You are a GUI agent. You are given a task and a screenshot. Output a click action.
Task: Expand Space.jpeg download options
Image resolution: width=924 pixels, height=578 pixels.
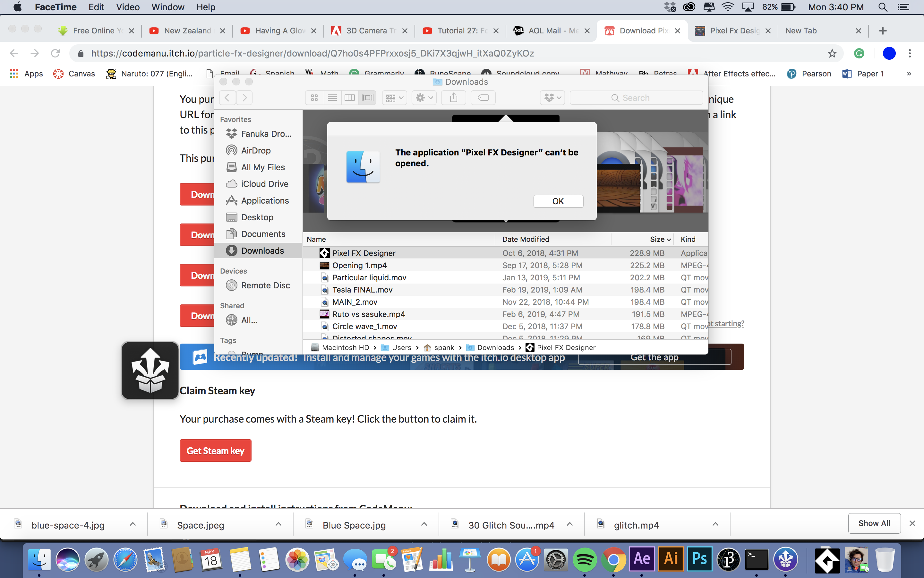278,524
